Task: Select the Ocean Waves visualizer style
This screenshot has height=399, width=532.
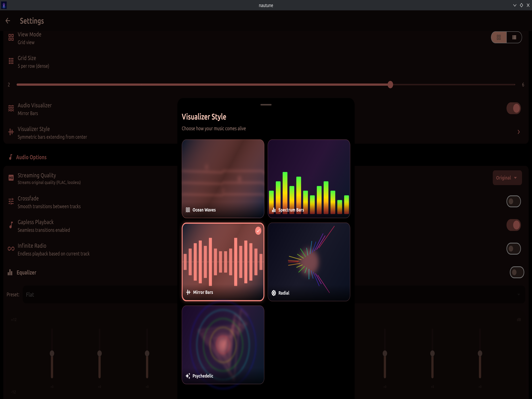Action: [x=223, y=179]
